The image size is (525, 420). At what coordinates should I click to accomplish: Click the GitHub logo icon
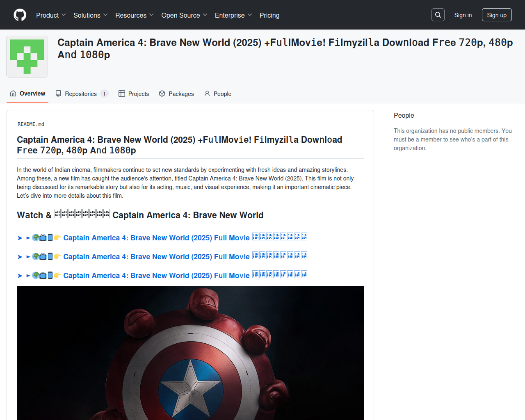[20, 15]
